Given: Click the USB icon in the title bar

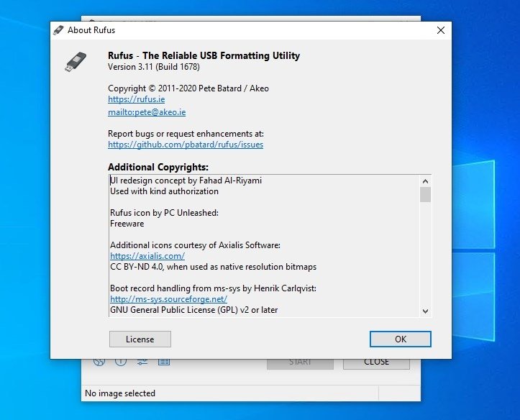Looking at the screenshot, I should [x=58, y=30].
